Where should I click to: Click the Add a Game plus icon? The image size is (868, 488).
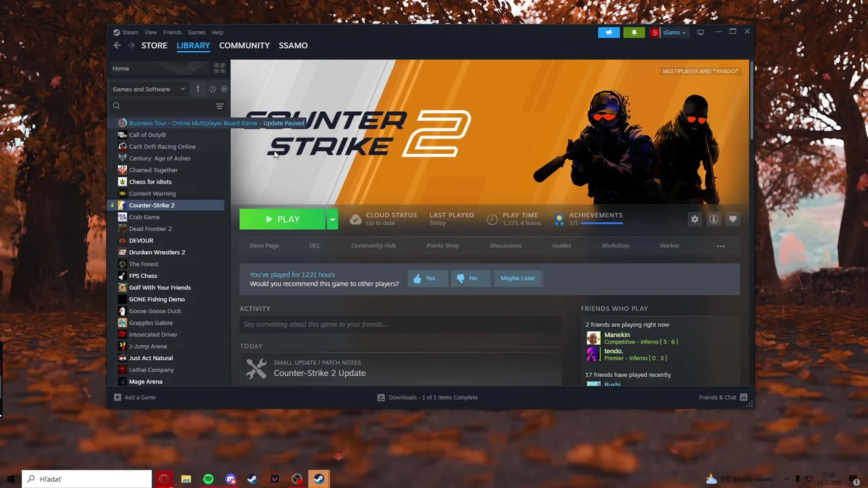click(x=117, y=397)
